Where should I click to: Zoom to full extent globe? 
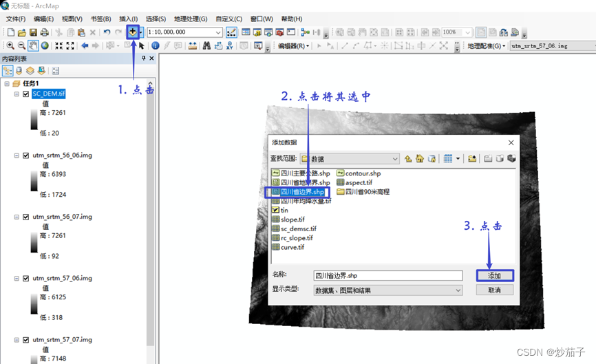coord(45,45)
